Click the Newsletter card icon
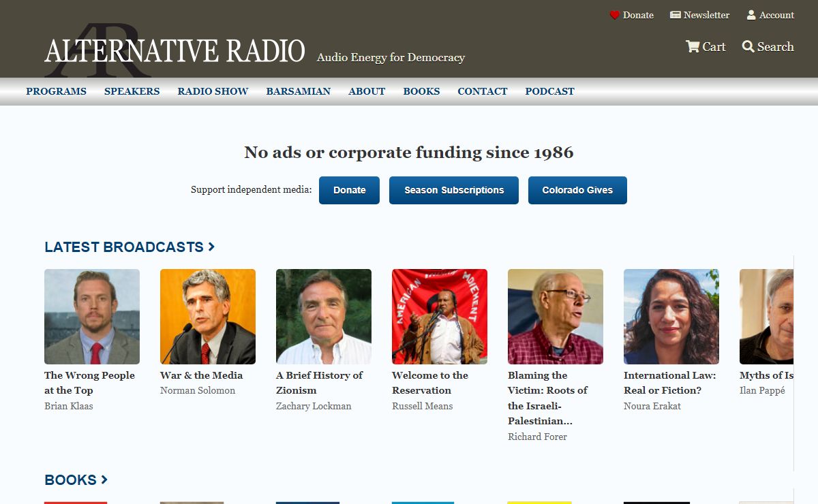This screenshot has width=818, height=504. pos(676,15)
